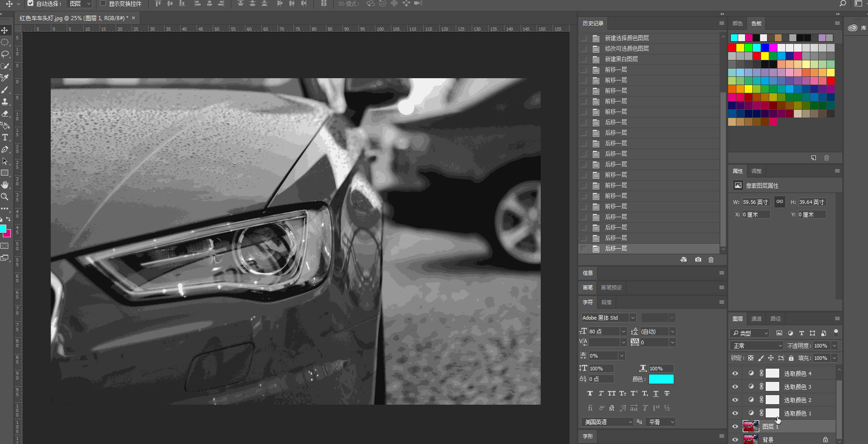Open the auto-select 图层 dropdown
The image size is (868, 444).
click(x=80, y=4)
